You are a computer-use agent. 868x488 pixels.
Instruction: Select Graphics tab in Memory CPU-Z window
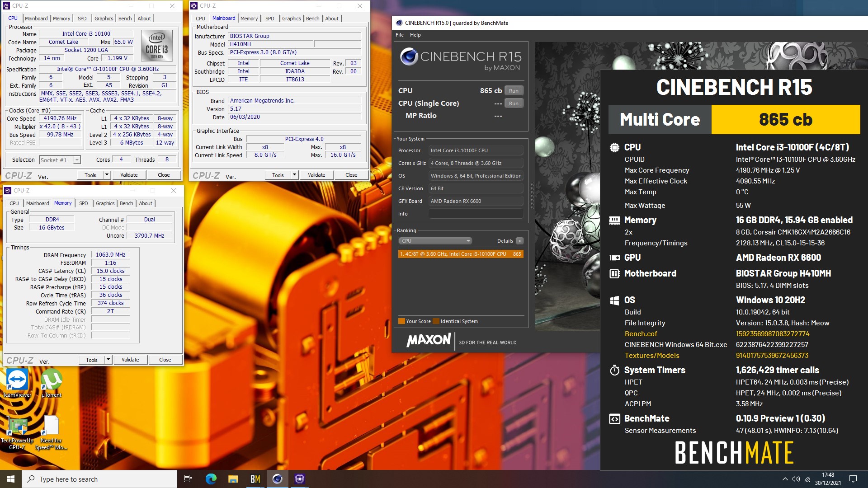point(105,203)
